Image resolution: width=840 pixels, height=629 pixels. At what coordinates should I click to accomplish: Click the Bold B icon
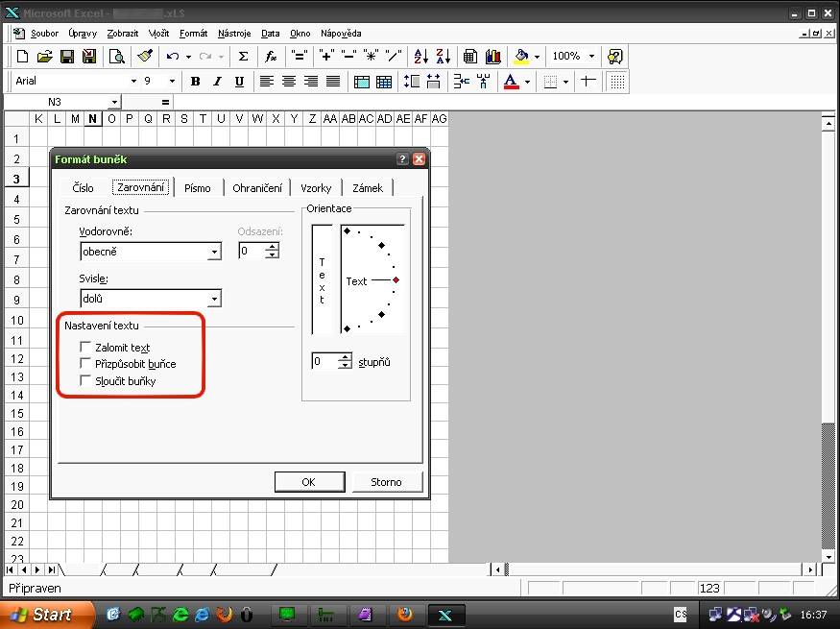click(x=195, y=82)
